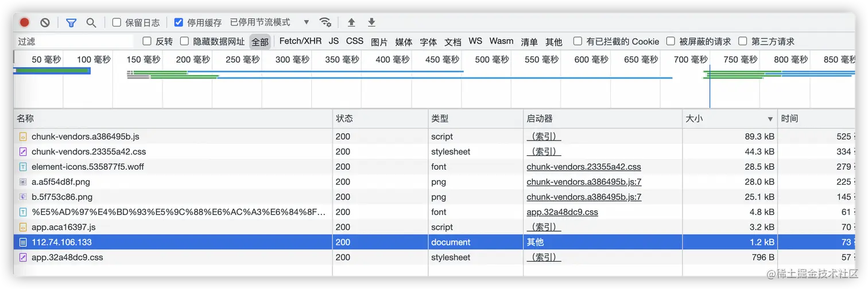Select request app.aca16397.js
Screen dimensions: 868x289
coord(434,227)
